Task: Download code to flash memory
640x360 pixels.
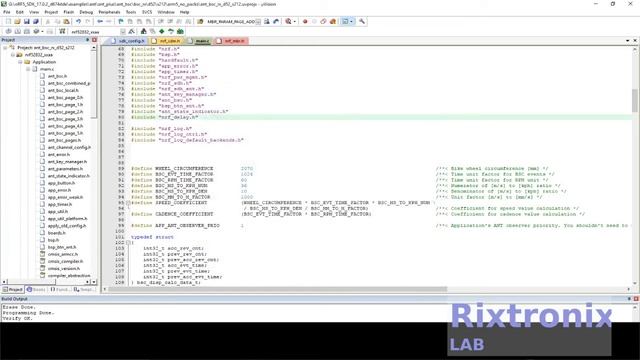Action: tap(62, 31)
